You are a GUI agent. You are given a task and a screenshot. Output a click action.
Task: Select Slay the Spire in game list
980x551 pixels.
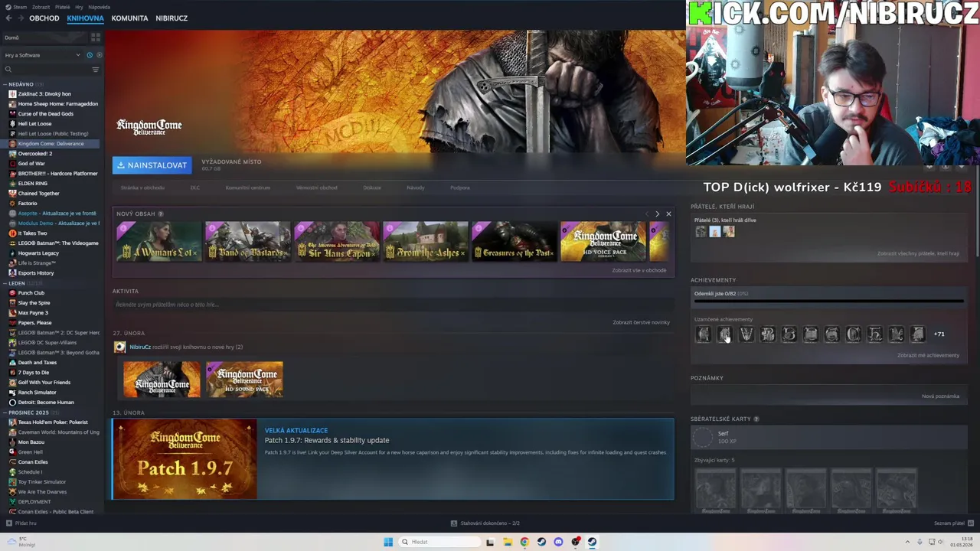point(34,303)
